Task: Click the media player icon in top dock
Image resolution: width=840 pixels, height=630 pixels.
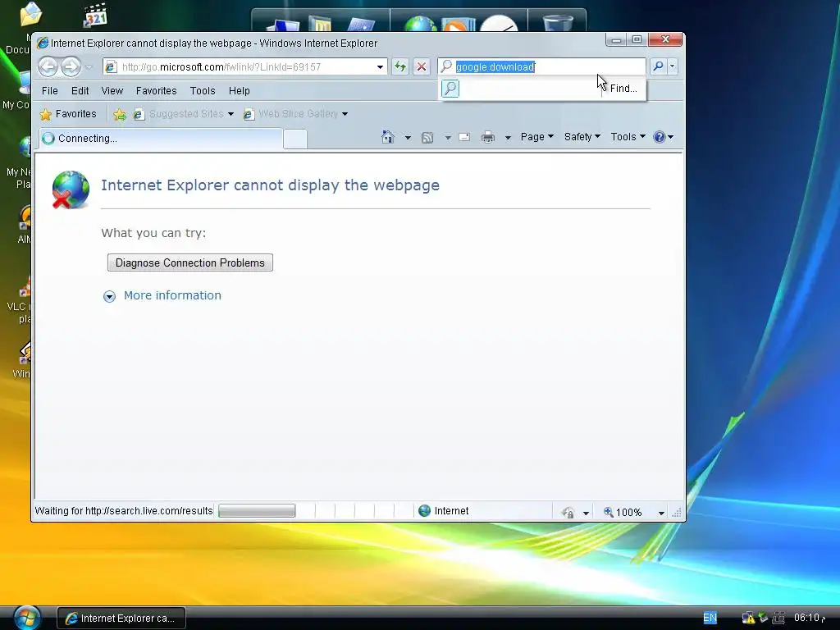Action: click(458, 25)
